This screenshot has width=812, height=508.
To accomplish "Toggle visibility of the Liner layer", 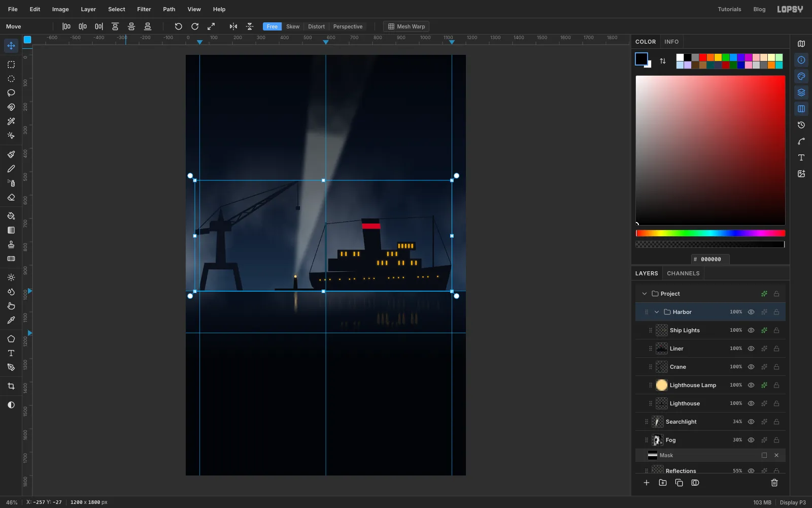I will coord(751,348).
